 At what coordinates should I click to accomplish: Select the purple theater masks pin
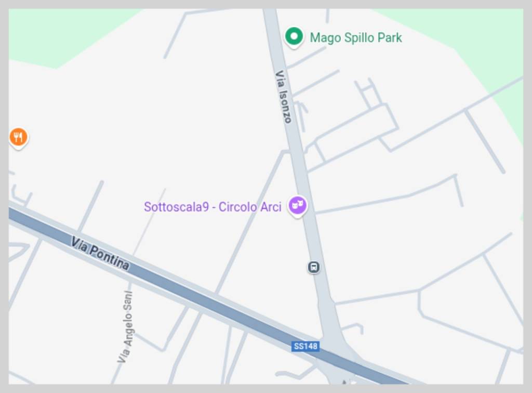298,206
